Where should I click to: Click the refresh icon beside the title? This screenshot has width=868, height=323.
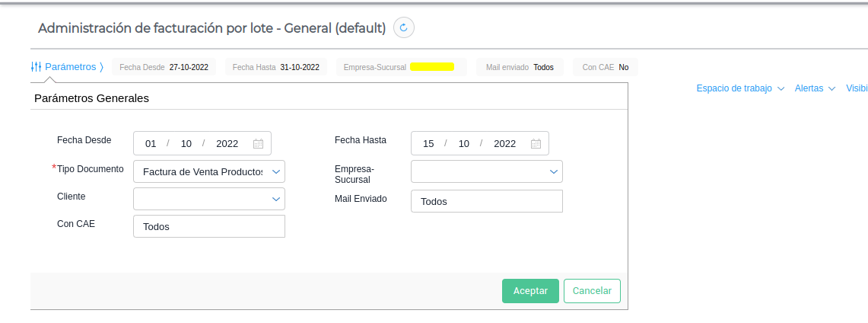pos(404,28)
